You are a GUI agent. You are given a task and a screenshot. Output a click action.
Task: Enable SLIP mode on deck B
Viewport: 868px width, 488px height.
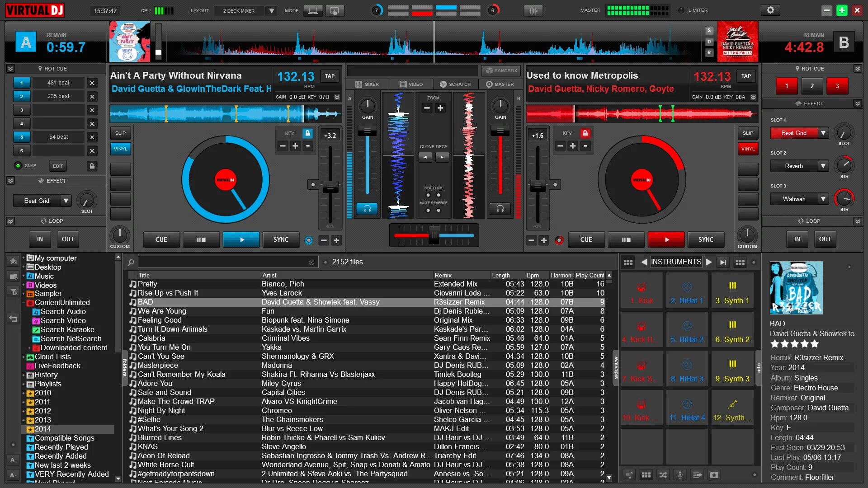[x=748, y=133]
